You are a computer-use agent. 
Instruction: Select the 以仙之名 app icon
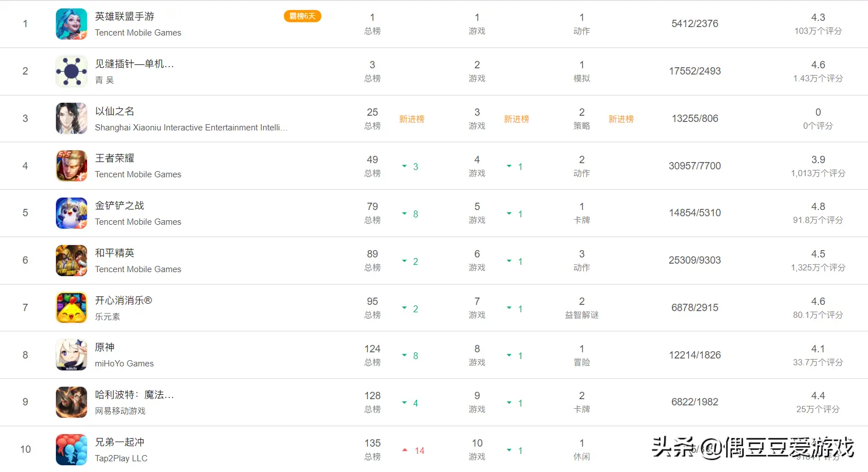click(71, 119)
